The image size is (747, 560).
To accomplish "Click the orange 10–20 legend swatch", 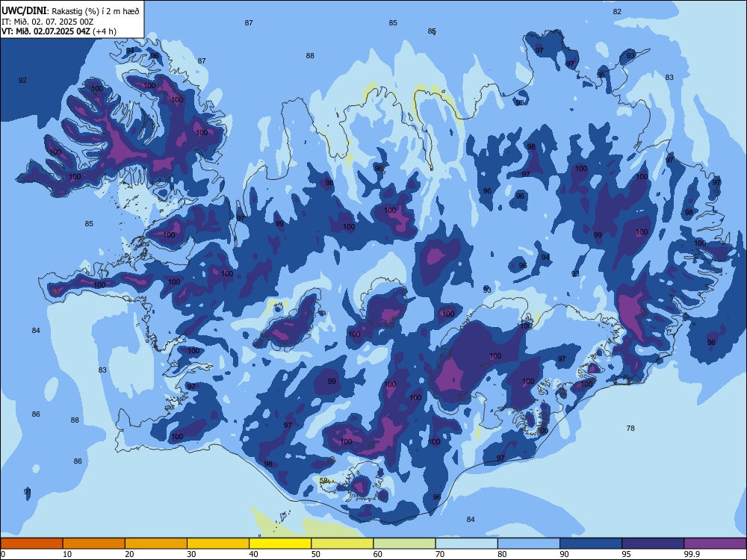I will pos(94,544).
